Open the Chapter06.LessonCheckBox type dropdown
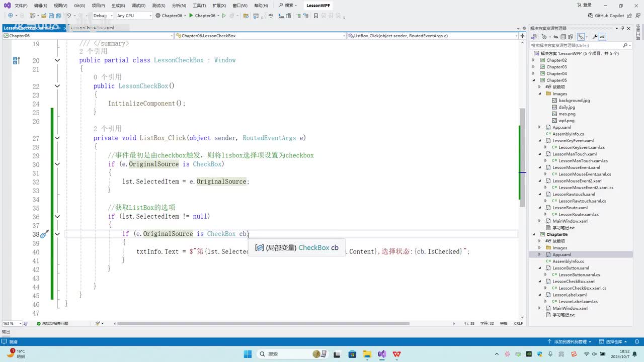644x362 pixels. coord(261,36)
